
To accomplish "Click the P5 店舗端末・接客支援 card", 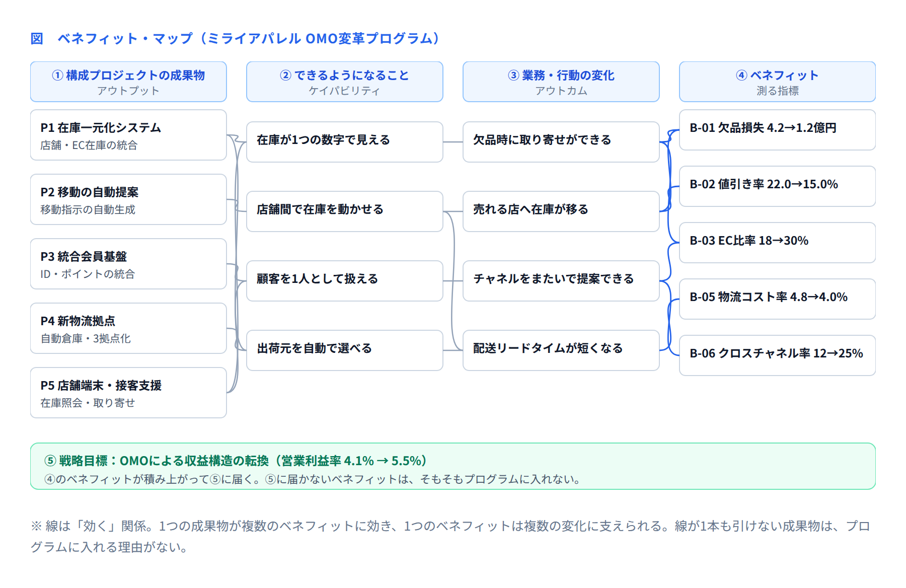I will pos(128,393).
